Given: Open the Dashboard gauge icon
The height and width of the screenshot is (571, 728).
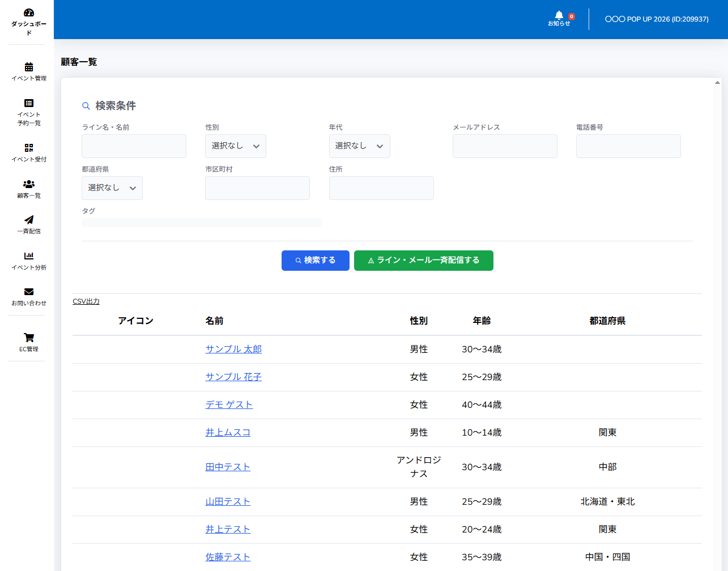Looking at the screenshot, I should [29, 12].
